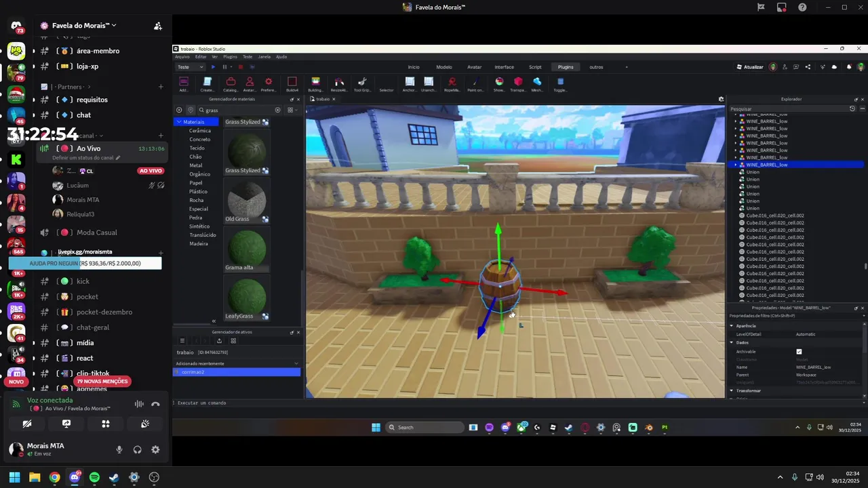Image resolution: width=868 pixels, height=488 pixels.
Task: Switch to the Modelo ribbon tab
Action: [444, 67]
